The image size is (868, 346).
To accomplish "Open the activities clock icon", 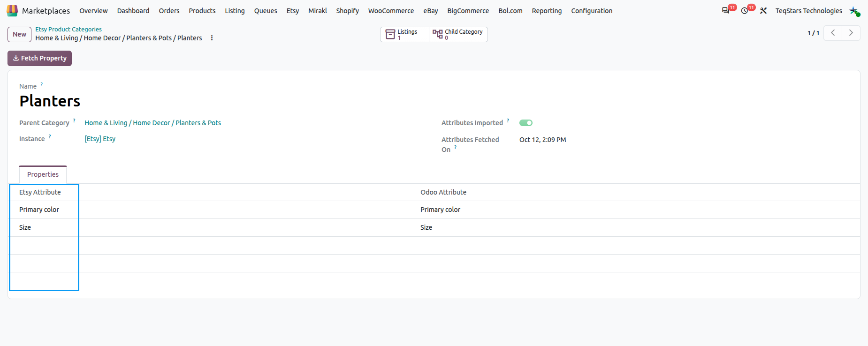I will tap(745, 10).
